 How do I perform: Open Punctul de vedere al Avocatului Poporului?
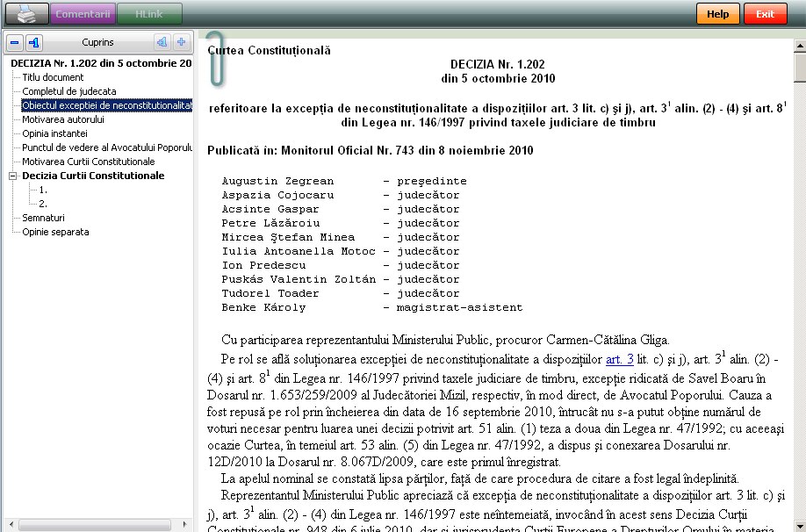coord(107,147)
